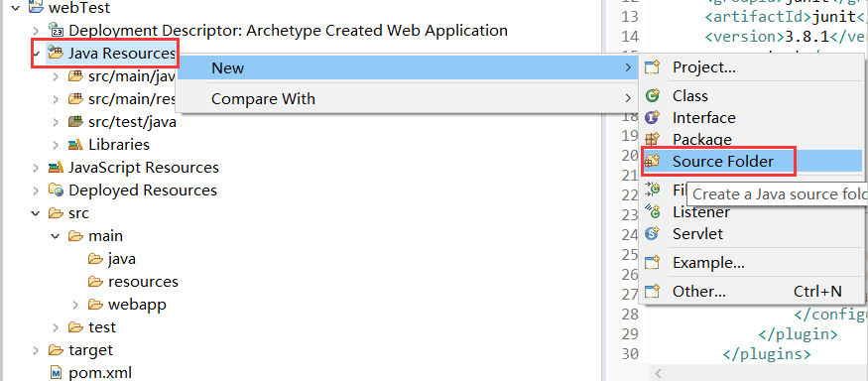The image size is (868, 381).
Task: Choose Listener from the New submenu
Action: (753, 211)
